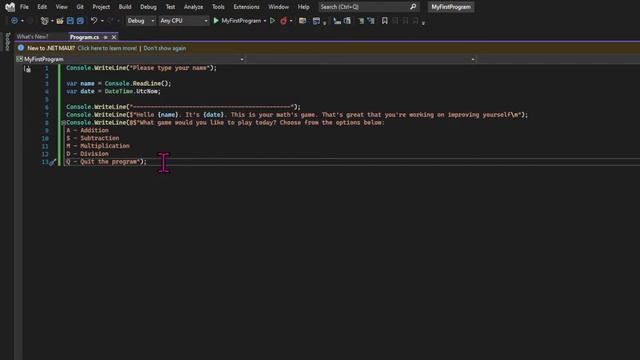
Task: Click the 'Click here to learn more!' link
Action: [x=107, y=48]
